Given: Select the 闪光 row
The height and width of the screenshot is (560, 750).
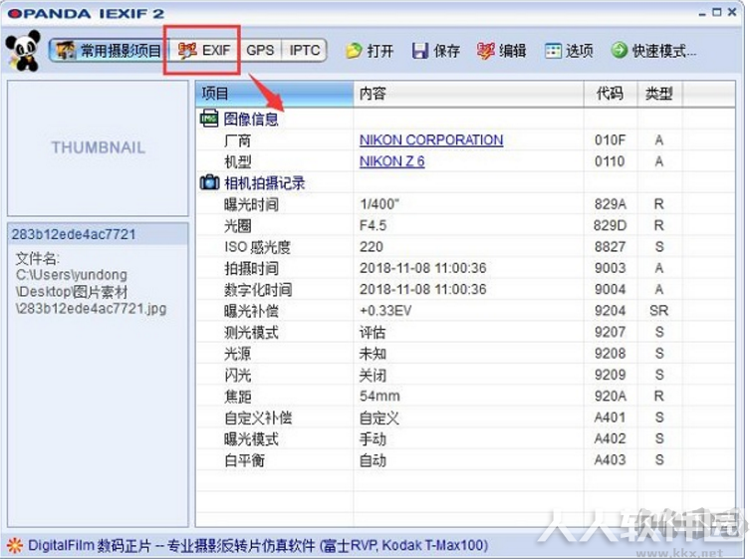Looking at the screenshot, I should coord(465,375).
